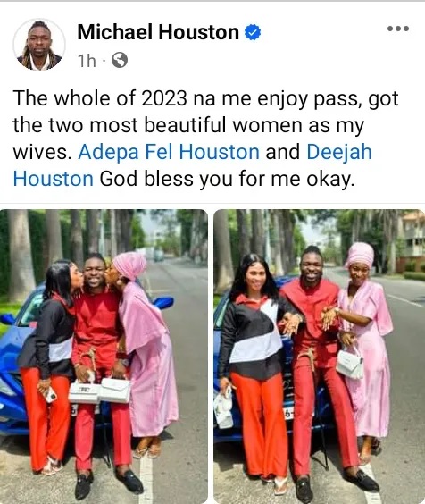Open the right photo of trio standing

pos(320,357)
